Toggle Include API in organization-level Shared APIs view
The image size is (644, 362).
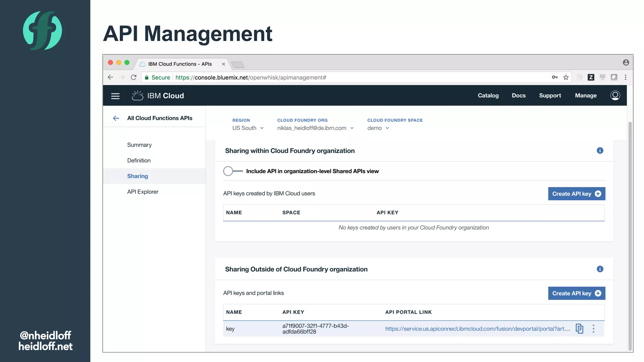click(233, 171)
